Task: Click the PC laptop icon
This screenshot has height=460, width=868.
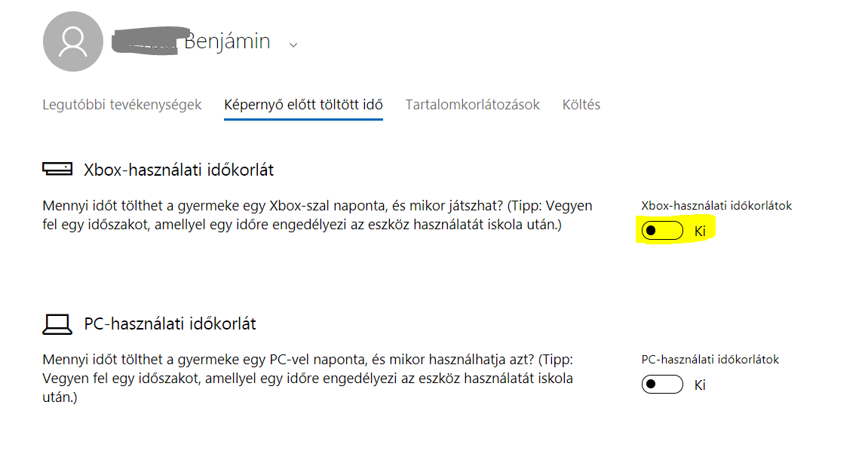Action: [57, 324]
